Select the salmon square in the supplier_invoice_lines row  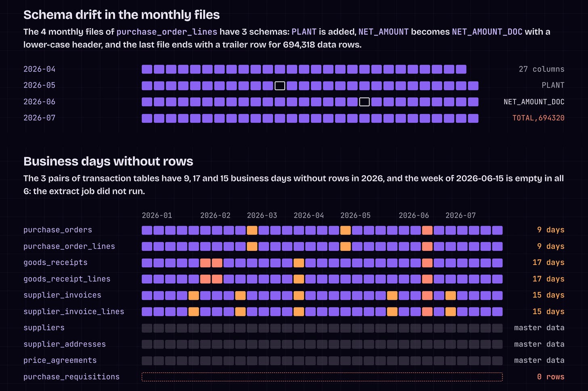[427, 312]
